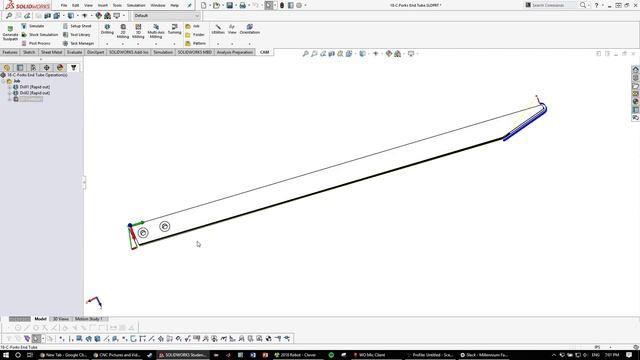The width and height of the screenshot is (640, 360).
Task: Open the Orientation tool
Action: (249, 29)
